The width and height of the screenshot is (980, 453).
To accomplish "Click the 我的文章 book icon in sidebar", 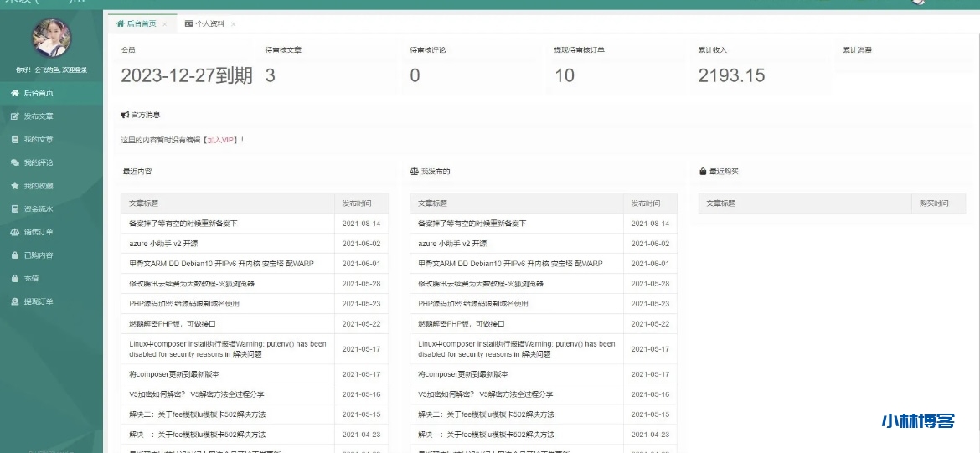I will click(15, 140).
